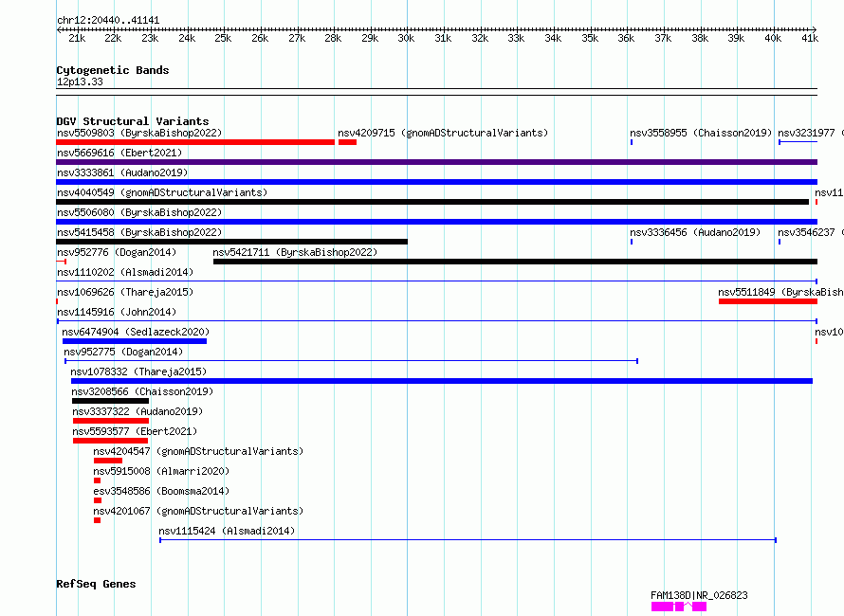This screenshot has height=616, width=844.
Task: Select nsv1069626 (Thareja2015) label
Action: tap(125, 292)
